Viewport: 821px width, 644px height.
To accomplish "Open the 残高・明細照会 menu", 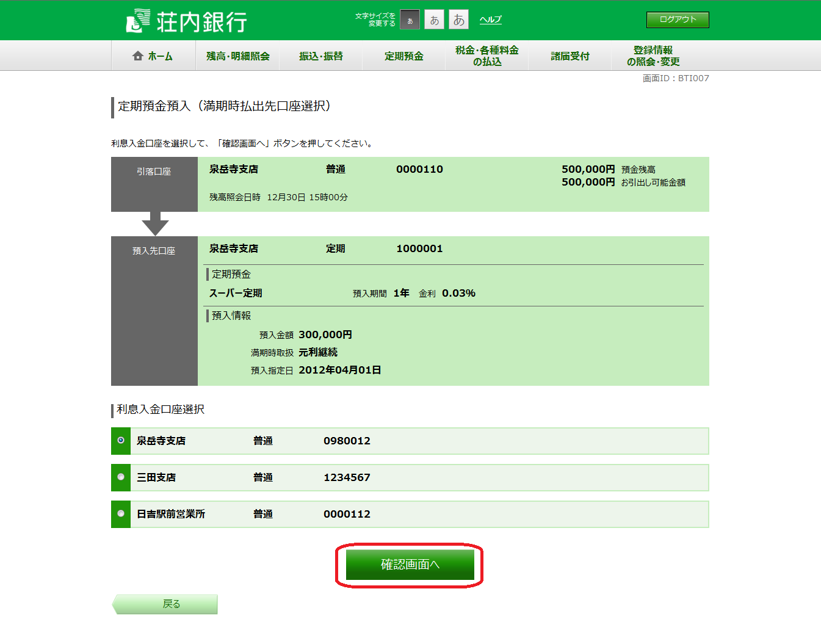I will [x=237, y=56].
